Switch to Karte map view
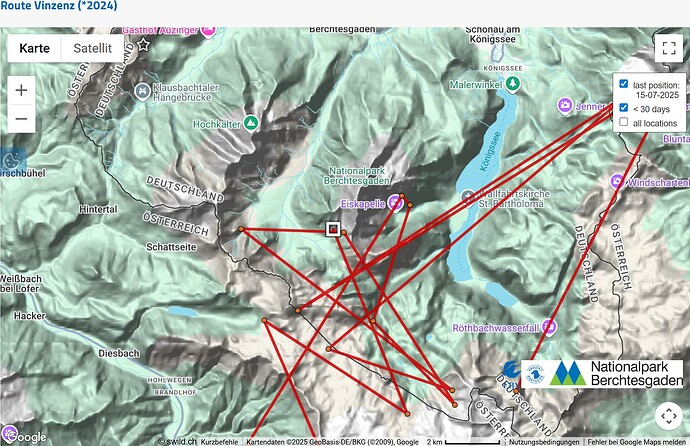690x446 pixels. point(34,48)
